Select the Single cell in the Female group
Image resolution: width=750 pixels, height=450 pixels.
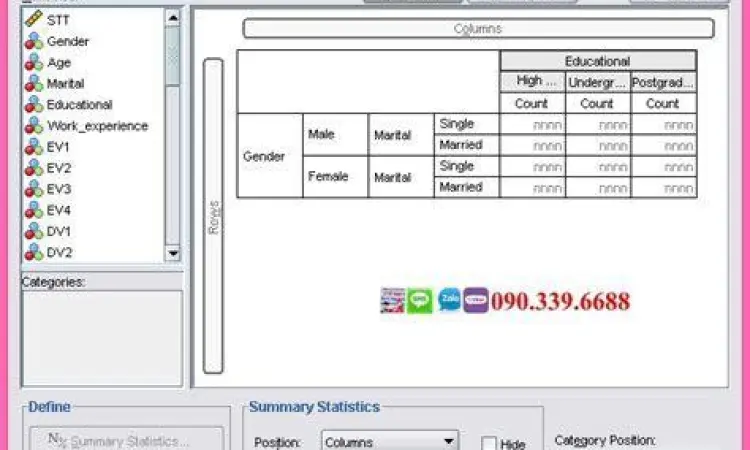click(x=467, y=166)
